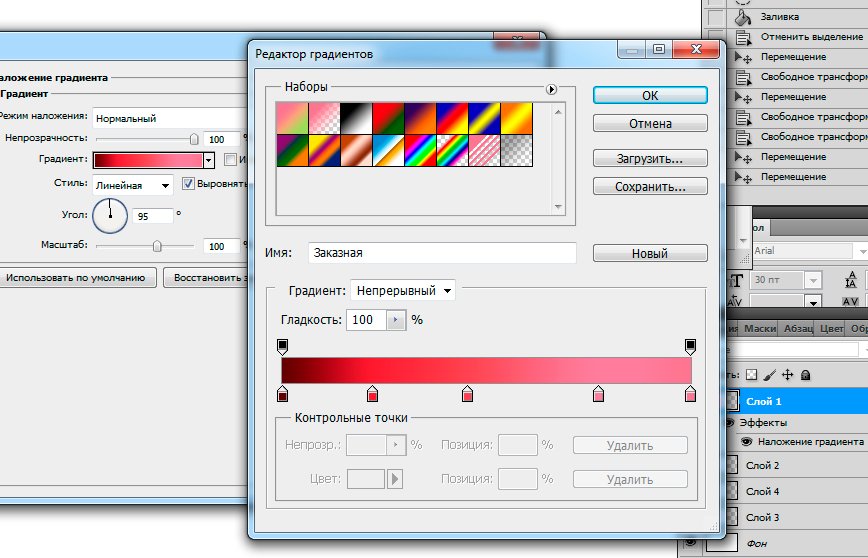Click the bucket icon beside Заливка history step
868x558 pixels.
point(742,17)
